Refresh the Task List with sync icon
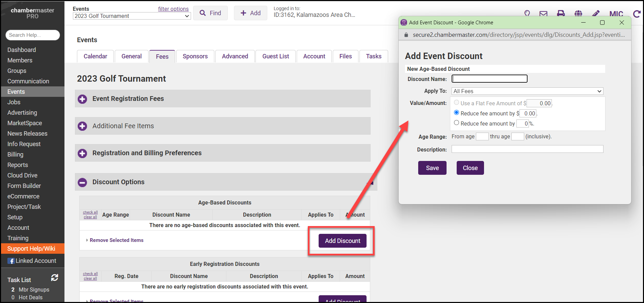 point(55,278)
